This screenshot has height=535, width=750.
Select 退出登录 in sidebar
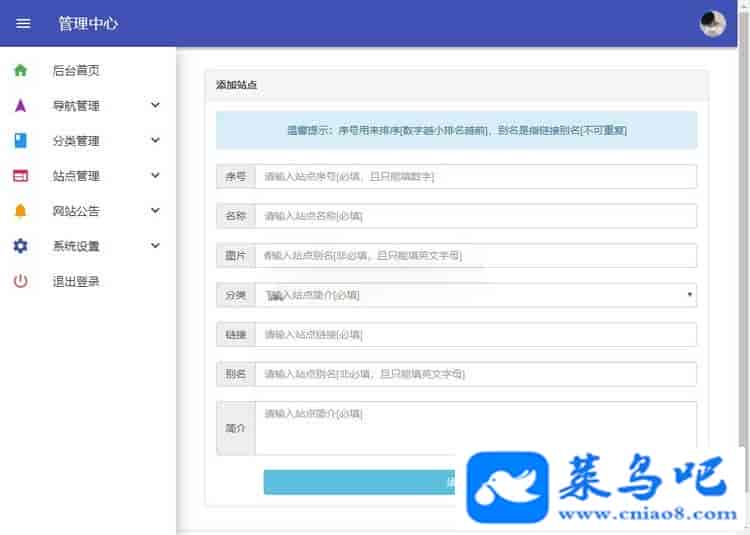click(x=76, y=282)
